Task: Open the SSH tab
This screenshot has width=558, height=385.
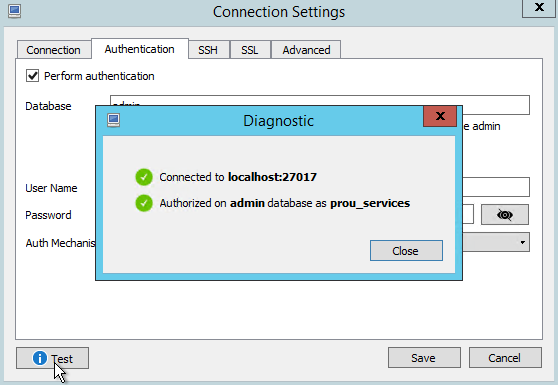Action: pos(208,50)
